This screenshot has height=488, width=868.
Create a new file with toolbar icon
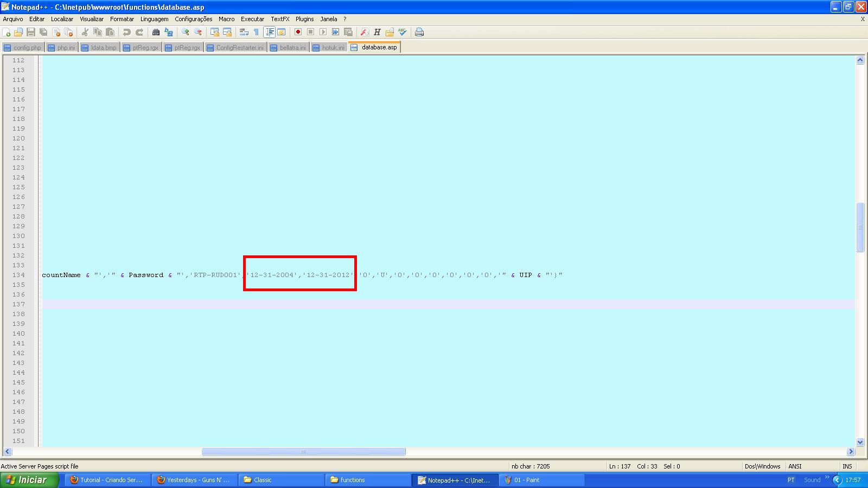pyautogui.click(x=7, y=32)
